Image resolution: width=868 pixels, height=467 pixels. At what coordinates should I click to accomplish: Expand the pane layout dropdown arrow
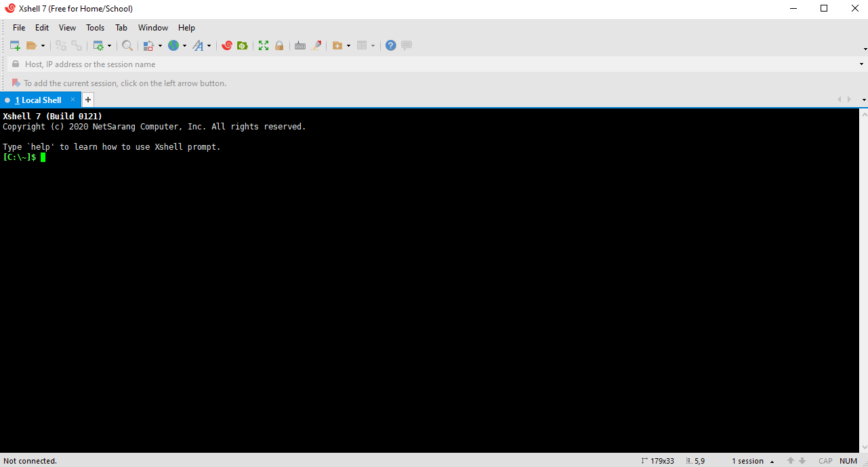(373, 45)
